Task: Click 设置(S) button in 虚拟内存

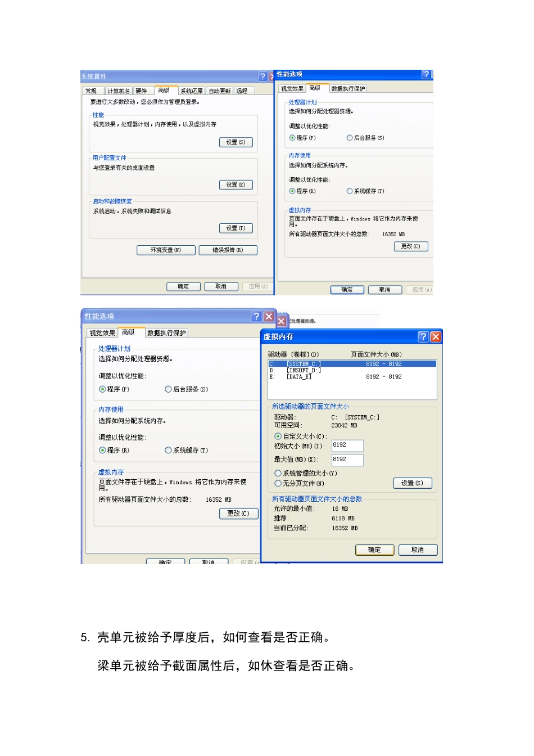Action: 413,483
